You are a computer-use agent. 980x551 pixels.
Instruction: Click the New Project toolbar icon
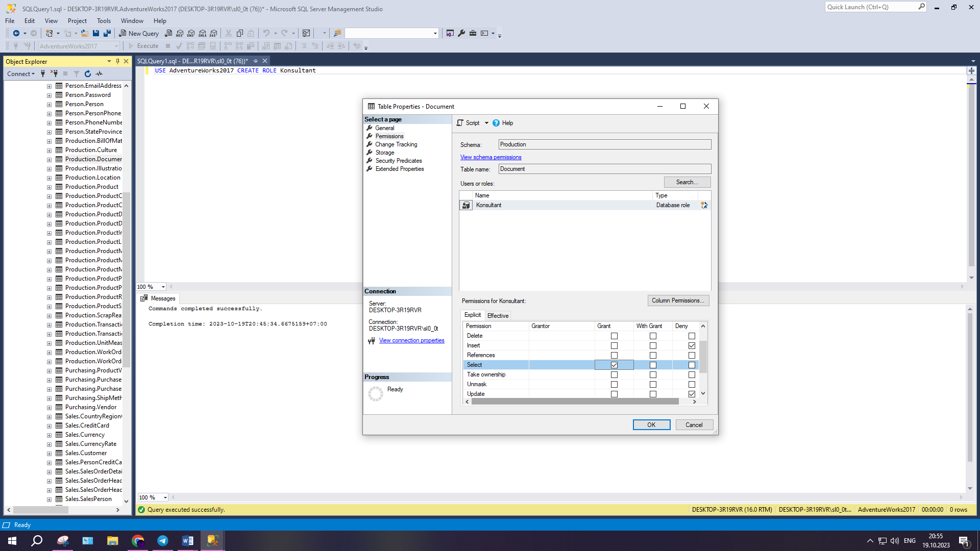[49, 33]
